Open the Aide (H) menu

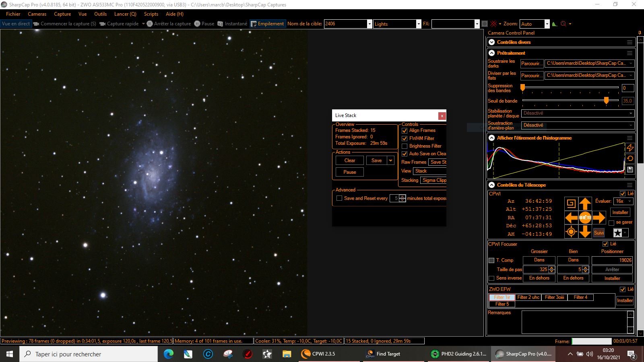(x=175, y=14)
